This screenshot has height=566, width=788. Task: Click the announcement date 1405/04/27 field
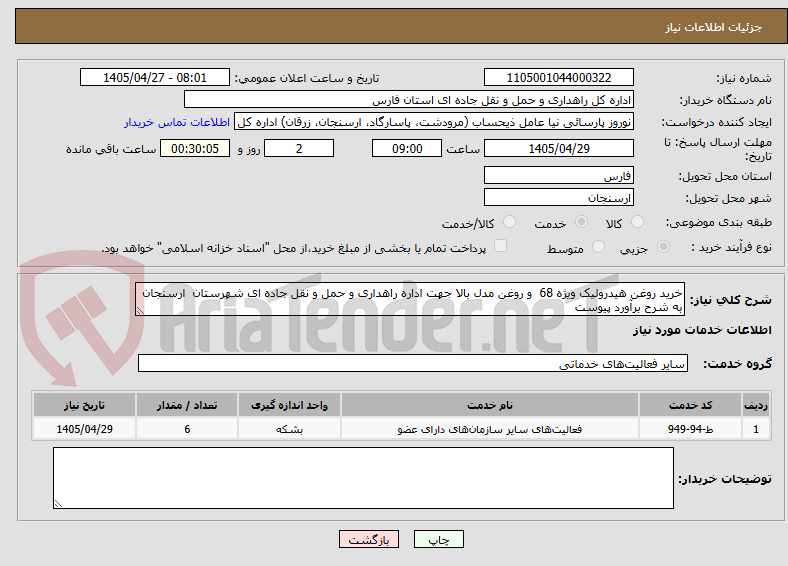coord(155,77)
